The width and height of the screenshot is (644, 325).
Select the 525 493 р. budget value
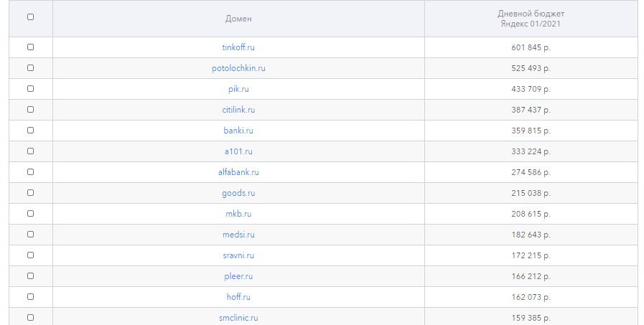click(531, 68)
